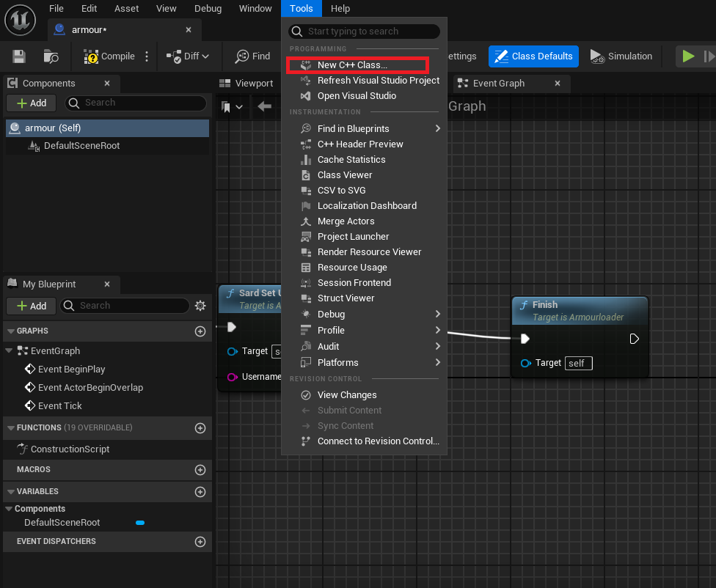Open the View menu
The width and height of the screenshot is (716, 588).
click(167, 9)
